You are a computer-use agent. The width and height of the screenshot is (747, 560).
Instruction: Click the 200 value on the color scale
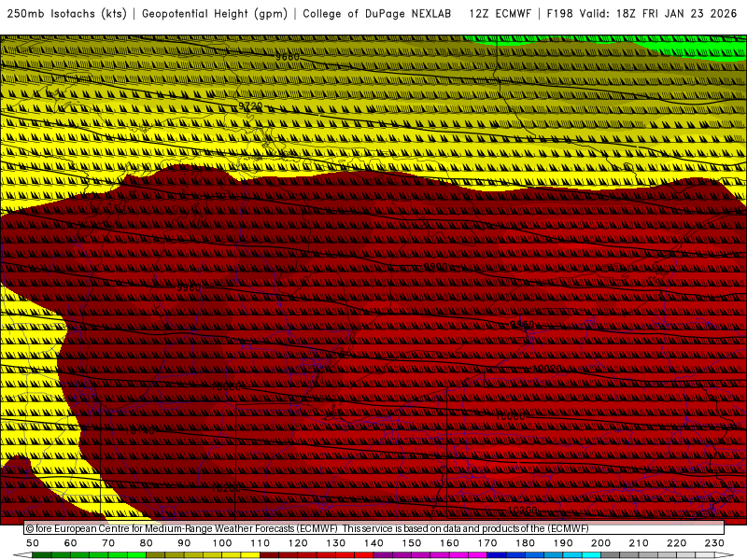(x=600, y=543)
